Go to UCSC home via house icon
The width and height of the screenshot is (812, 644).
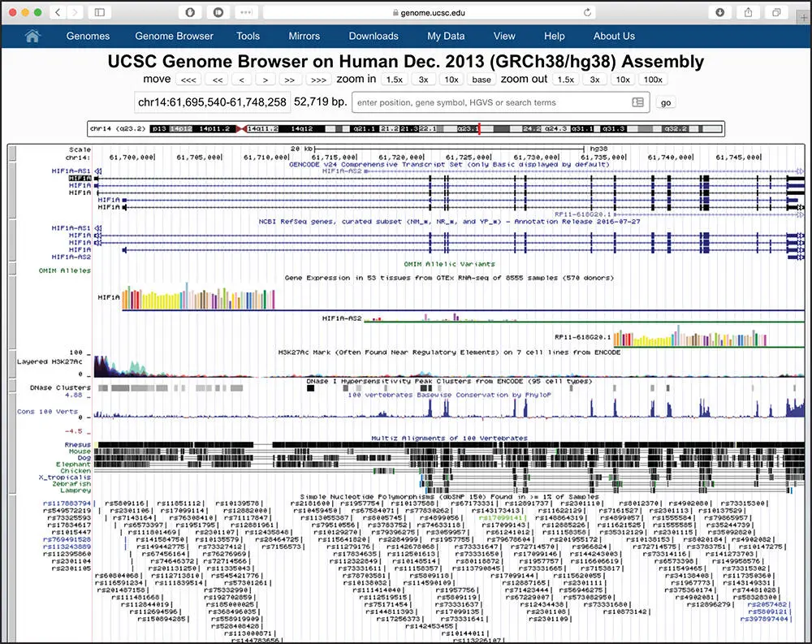coord(32,36)
